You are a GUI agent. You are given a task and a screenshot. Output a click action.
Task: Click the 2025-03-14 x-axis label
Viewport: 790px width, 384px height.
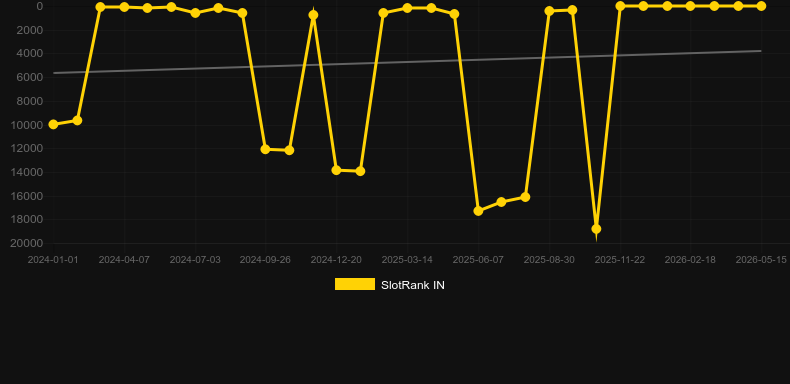pyautogui.click(x=407, y=260)
